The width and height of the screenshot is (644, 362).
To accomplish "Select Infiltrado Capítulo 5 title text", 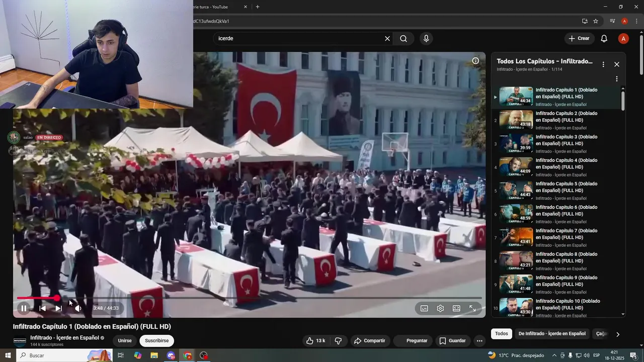I will point(567,187).
